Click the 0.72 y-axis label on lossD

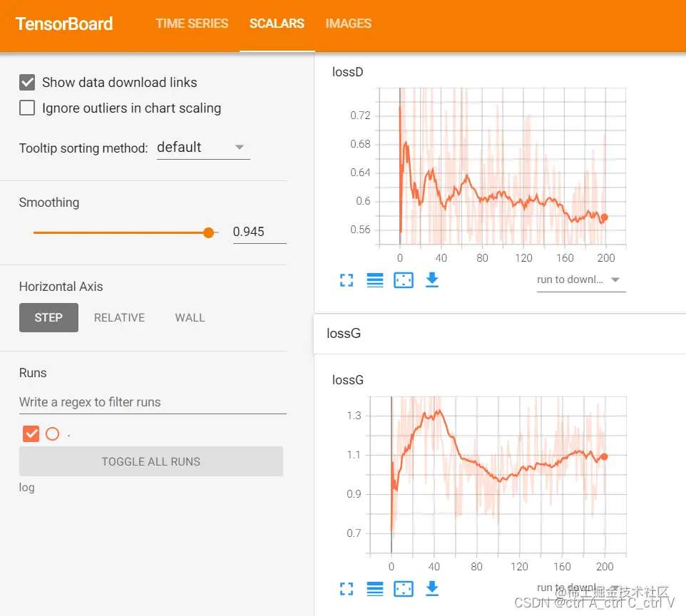(x=361, y=115)
